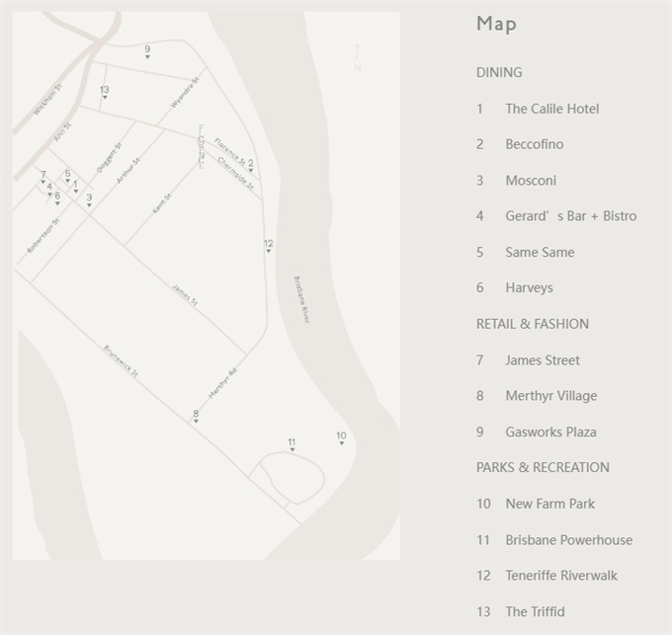Image resolution: width=672 pixels, height=635 pixels.
Task: Click map marker 3 for Mosconi
Action: (89, 200)
